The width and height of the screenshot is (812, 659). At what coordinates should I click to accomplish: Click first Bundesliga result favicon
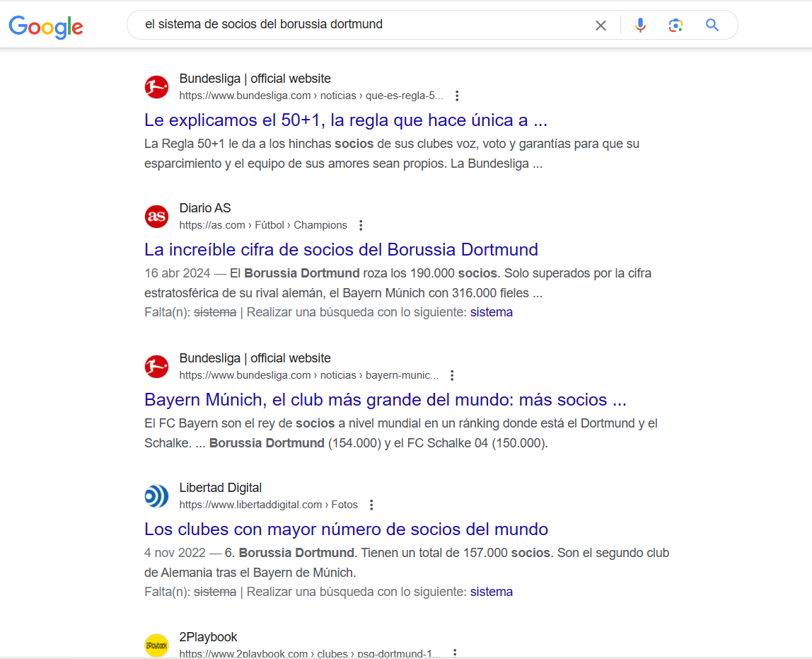[x=156, y=86]
